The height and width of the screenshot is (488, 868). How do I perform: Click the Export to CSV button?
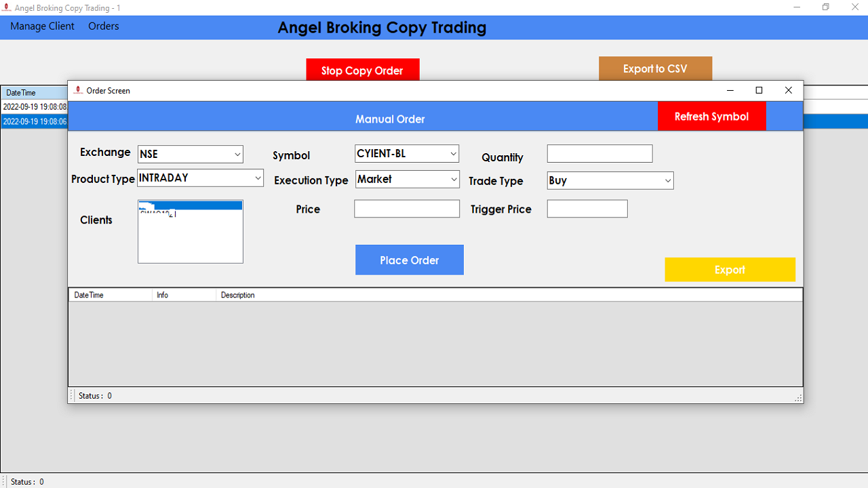[x=655, y=68]
